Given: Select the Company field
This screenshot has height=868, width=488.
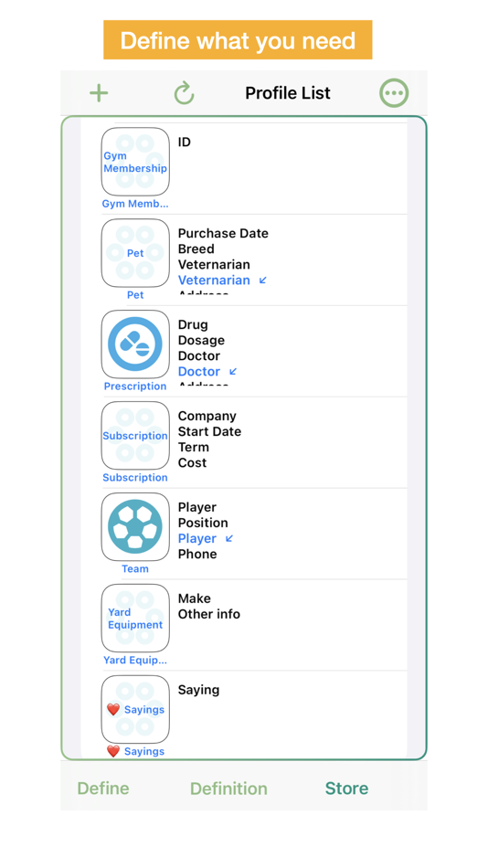Looking at the screenshot, I should coord(207,417).
